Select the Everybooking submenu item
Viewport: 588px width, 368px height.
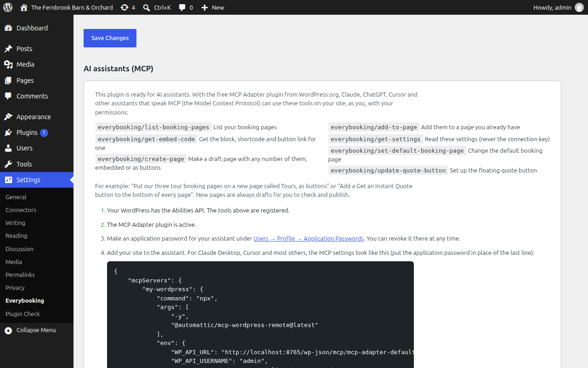25,300
